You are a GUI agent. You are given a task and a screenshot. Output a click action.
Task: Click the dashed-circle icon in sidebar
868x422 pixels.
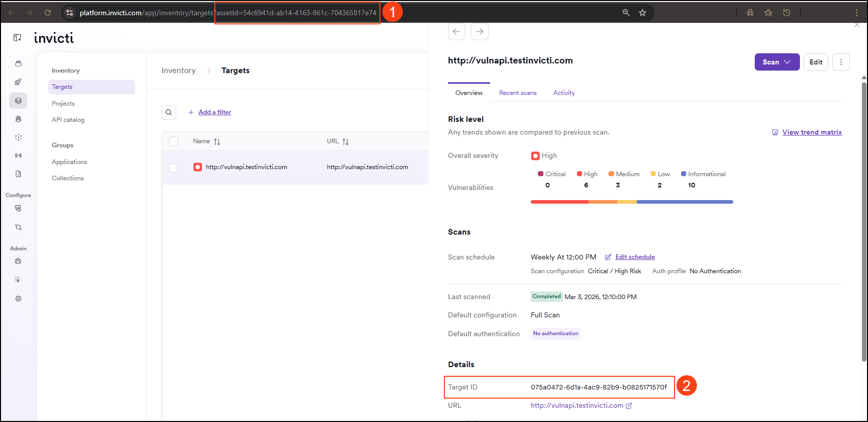tap(18, 137)
